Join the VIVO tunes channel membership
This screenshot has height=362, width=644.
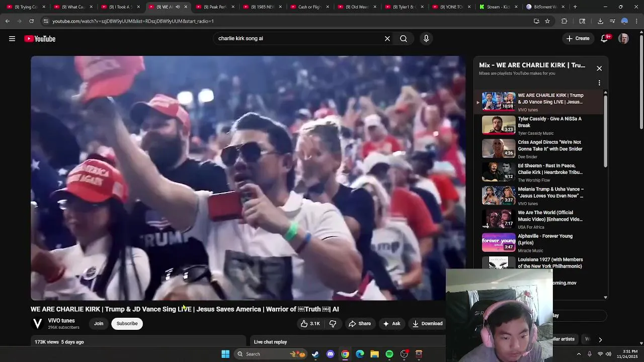point(99,324)
